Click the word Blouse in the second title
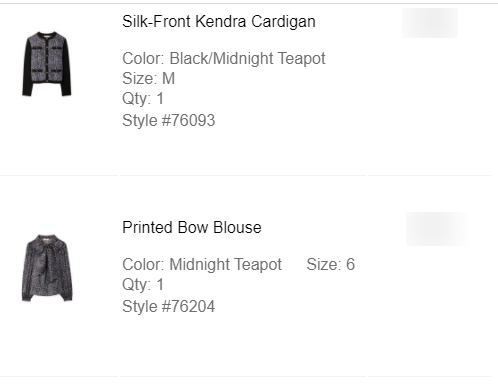 pyautogui.click(x=237, y=227)
